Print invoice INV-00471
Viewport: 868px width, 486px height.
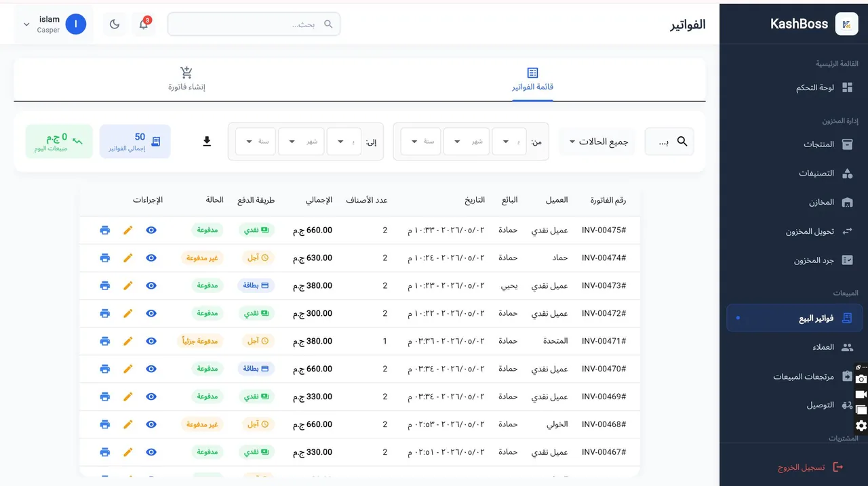pos(104,341)
